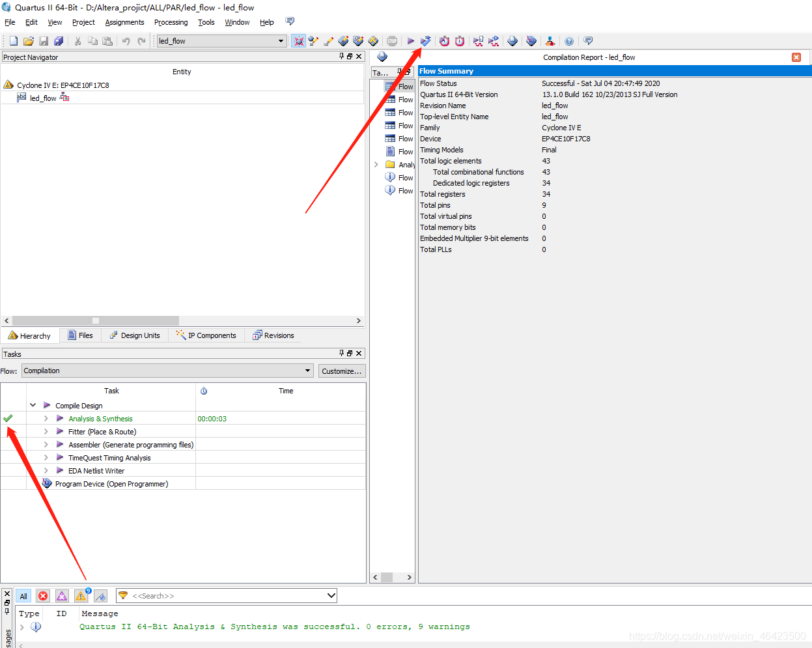Click the Customize... button in Tasks
Image resolution: width=812 pixels, height=648 pixels.
pos(342,371)
